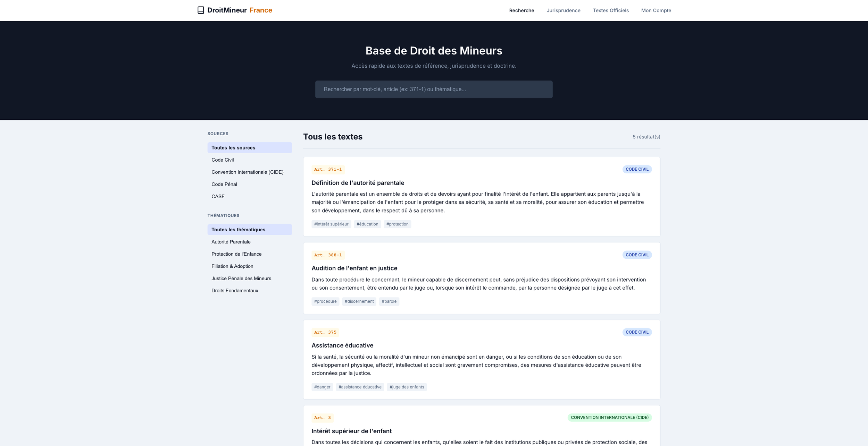Open Droits Fondamentaux thematic filter
The width and height of the screenshot is (868, 446).
coord(235,291)
